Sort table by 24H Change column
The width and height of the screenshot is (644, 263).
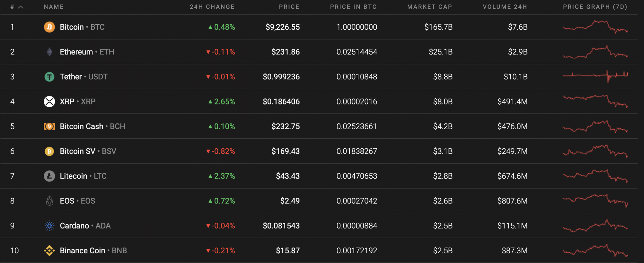(212, 7)
